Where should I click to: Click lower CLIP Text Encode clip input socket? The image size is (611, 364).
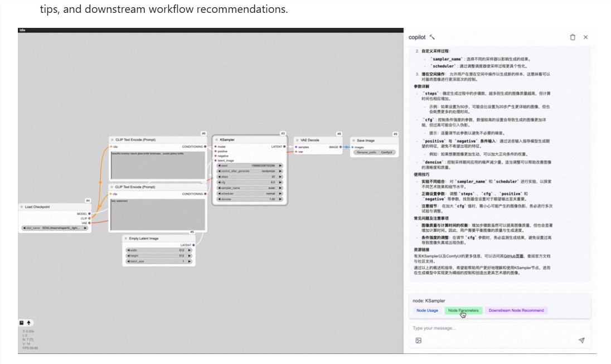[111, 193]
